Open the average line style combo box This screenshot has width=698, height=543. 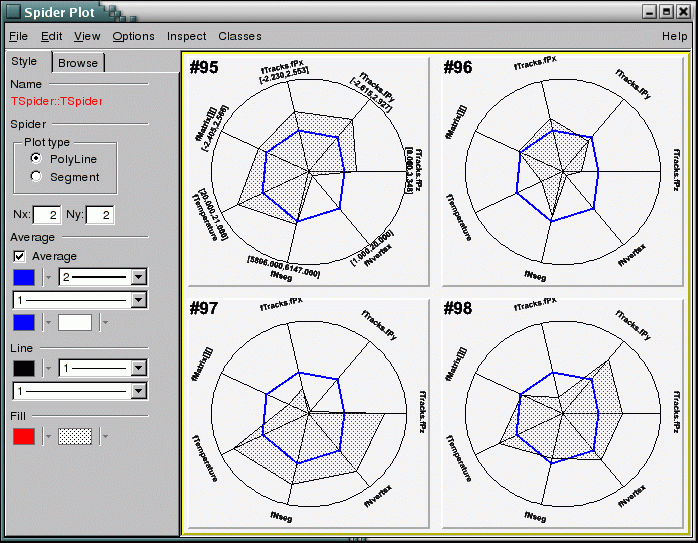80,300
